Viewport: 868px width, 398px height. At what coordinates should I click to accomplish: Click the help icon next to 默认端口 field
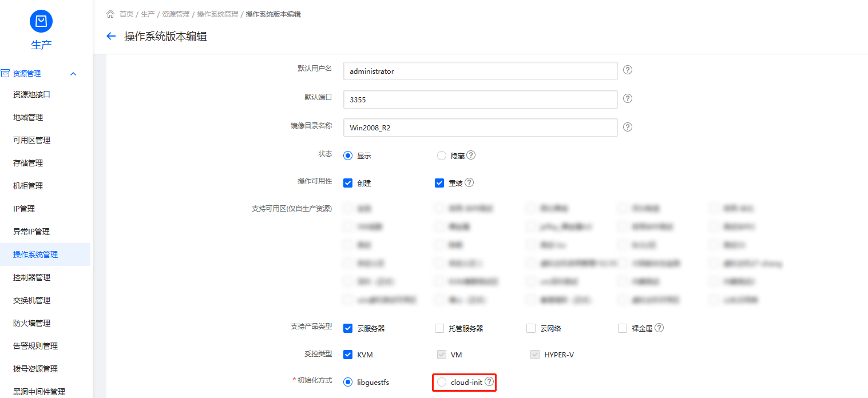[627, 98]
